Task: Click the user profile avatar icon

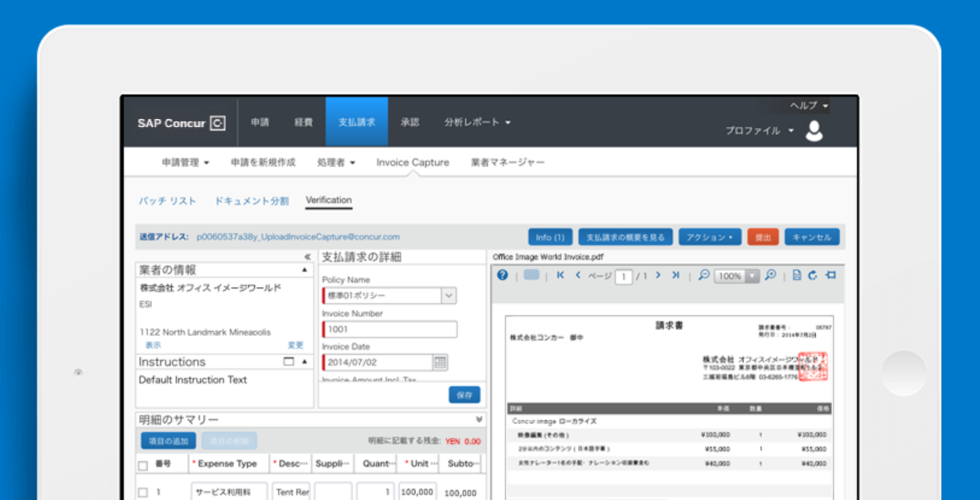Action: coord(814,130)
